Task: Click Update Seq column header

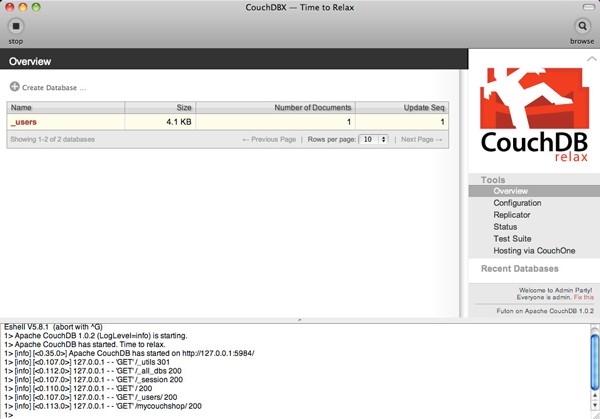Action: click(x=402, y=108)
